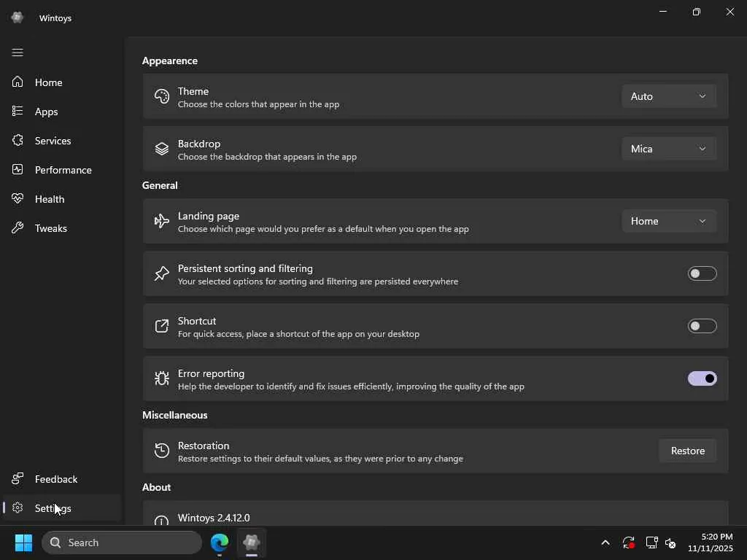
Task: Click the 'Choose the colors that appear' description
Action: pos(259,104)
